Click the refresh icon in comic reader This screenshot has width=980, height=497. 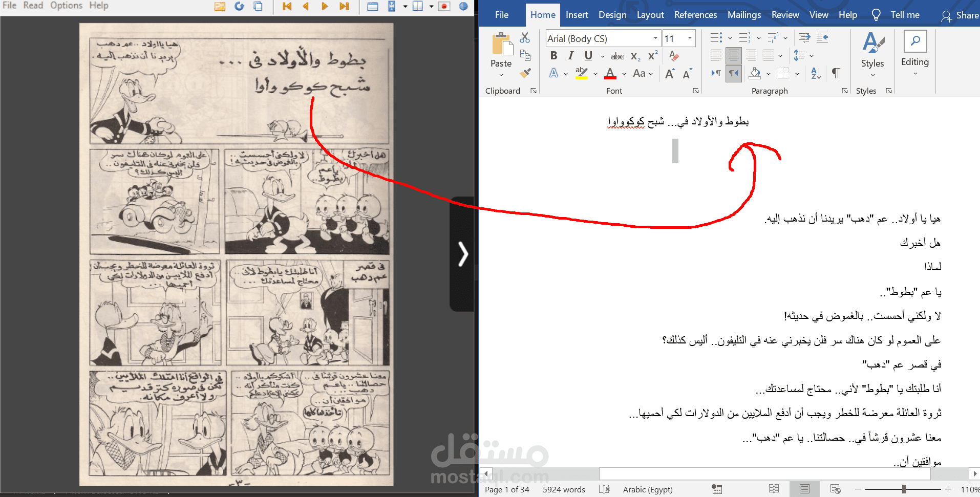[239, 6]
